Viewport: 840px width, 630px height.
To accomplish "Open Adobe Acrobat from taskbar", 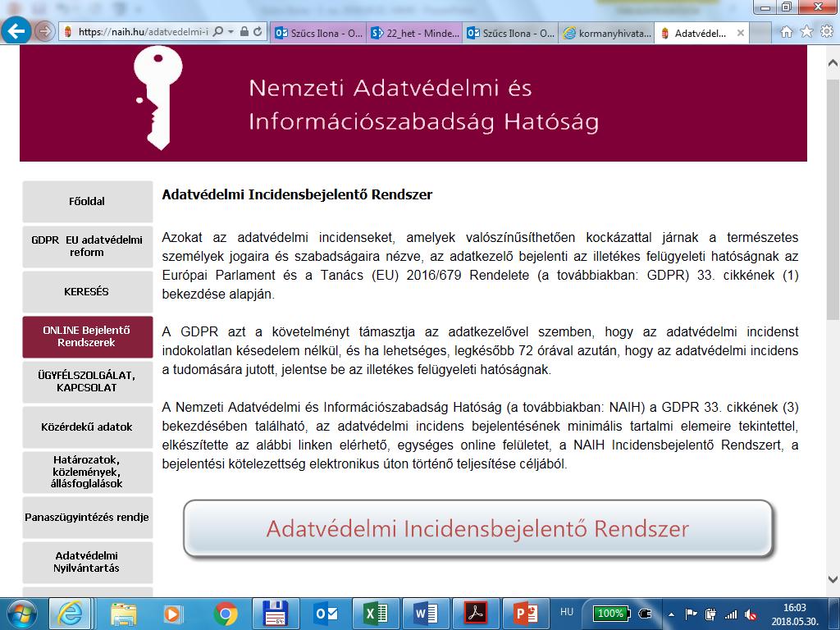I will click(476, 614).
